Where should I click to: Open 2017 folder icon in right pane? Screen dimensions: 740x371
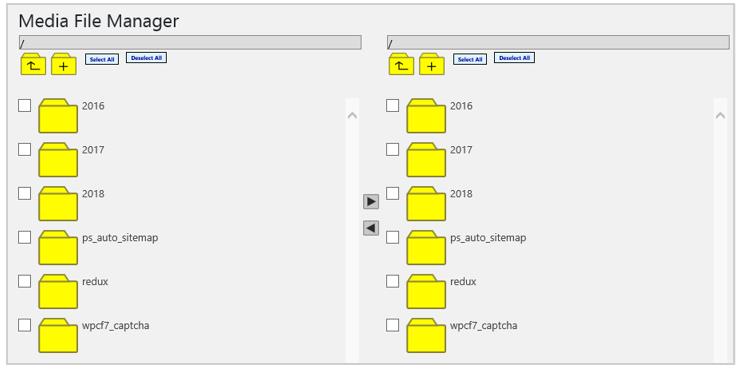click(x=426, y=160)
